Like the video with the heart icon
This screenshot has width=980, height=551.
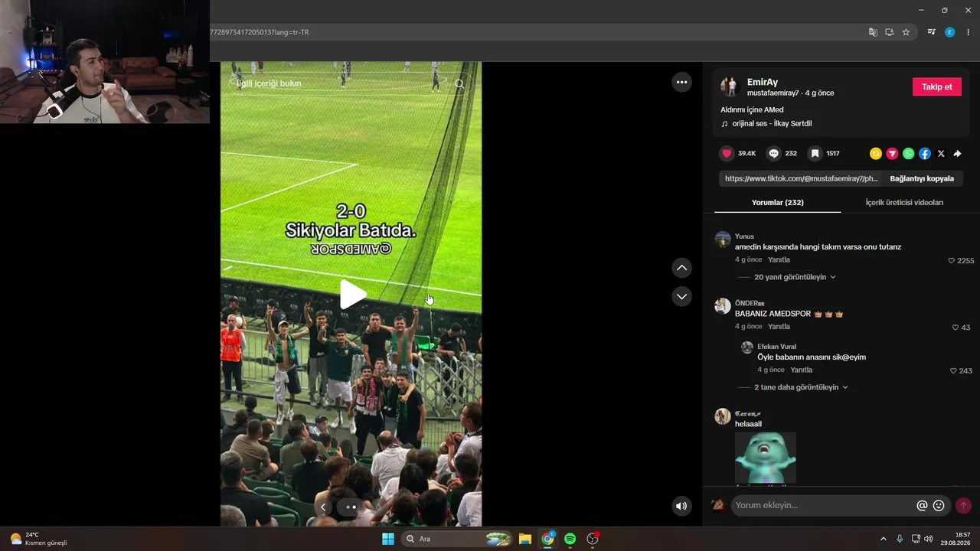click(727, 154)
